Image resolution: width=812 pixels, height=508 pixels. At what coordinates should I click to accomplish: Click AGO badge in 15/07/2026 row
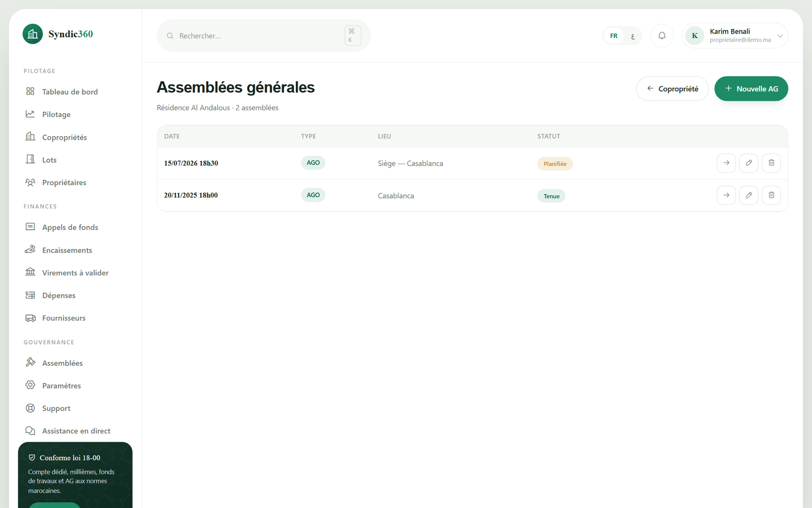click(x=313, y=163)
